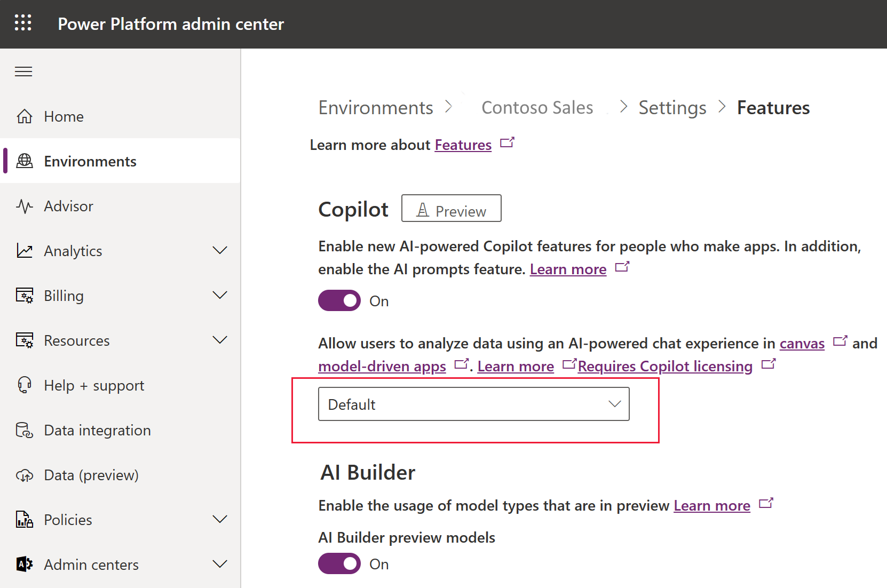Turn off the Copilot toggle
Viewport: 887px width, 588px height.
point(339,301)
